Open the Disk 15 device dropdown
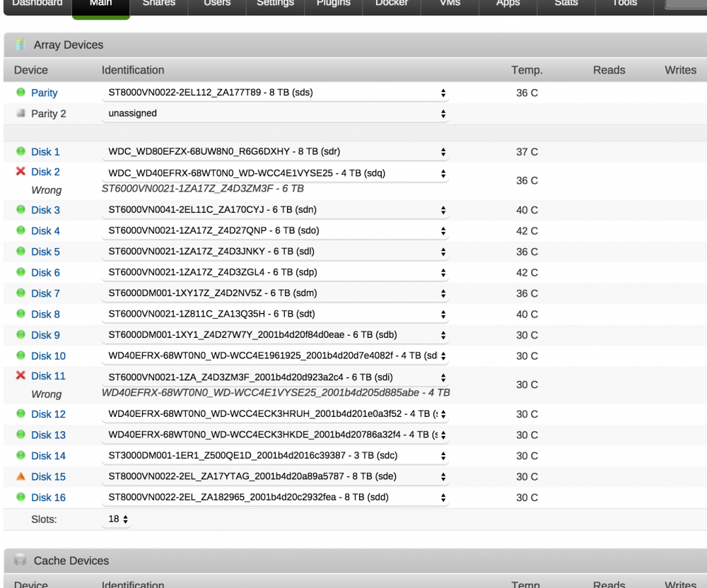 click(275, 477)
